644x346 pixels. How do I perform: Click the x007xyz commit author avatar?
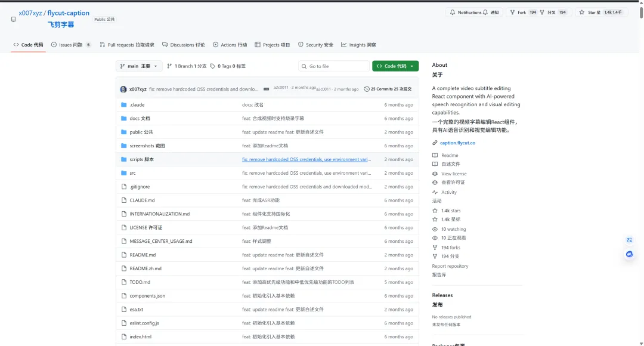(x=123, y=89)
